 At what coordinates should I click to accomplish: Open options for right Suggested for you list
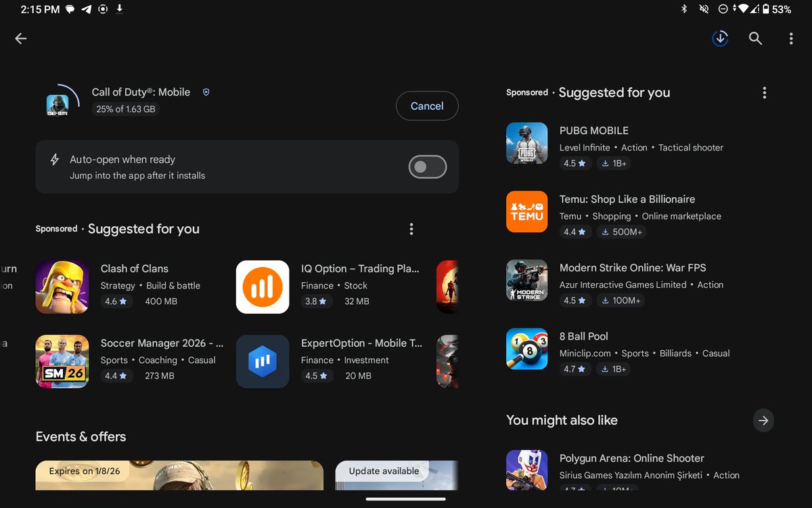click(765, 93)
